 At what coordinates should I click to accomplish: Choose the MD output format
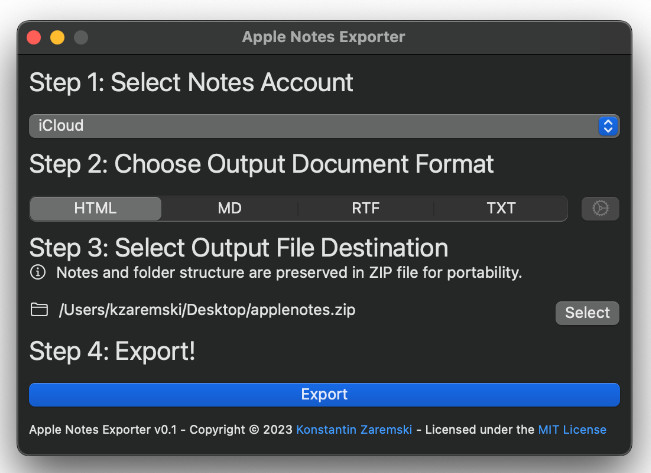[x=230, y=208]
